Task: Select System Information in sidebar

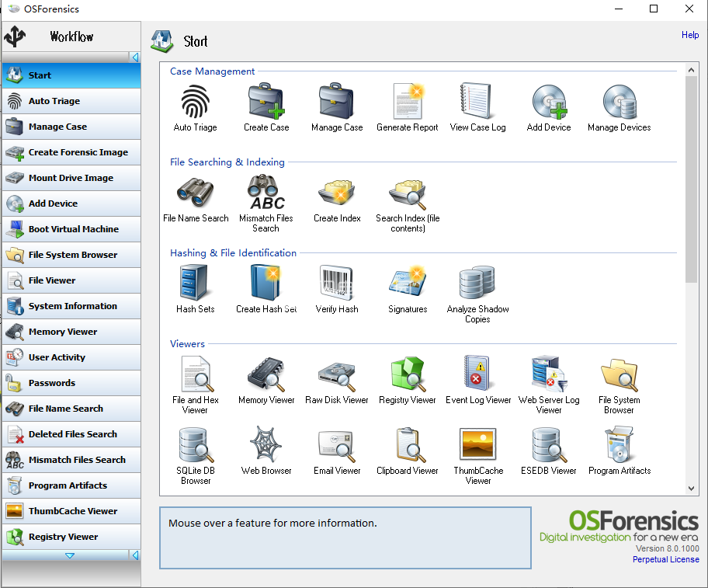Action: coord(71,306)
